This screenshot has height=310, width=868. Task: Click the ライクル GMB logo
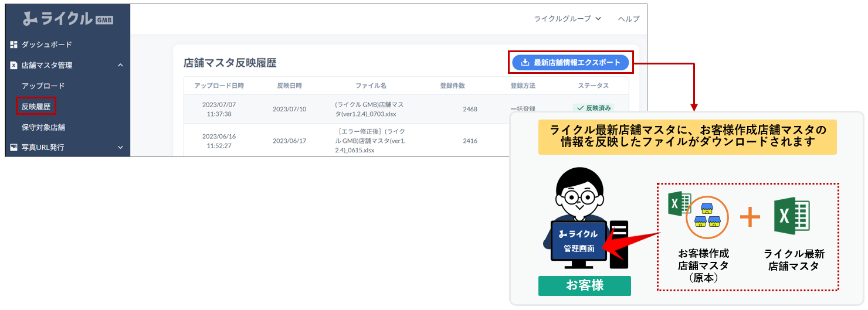tap(67, 19)
